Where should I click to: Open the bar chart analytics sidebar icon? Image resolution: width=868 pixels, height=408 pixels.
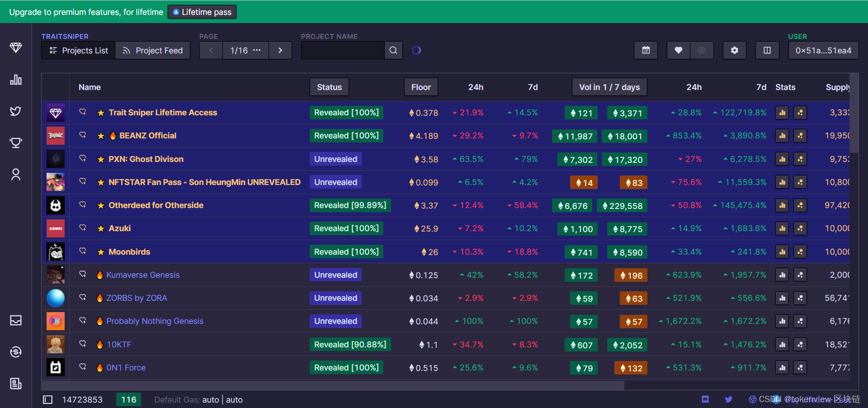click(x=16, y=80)
